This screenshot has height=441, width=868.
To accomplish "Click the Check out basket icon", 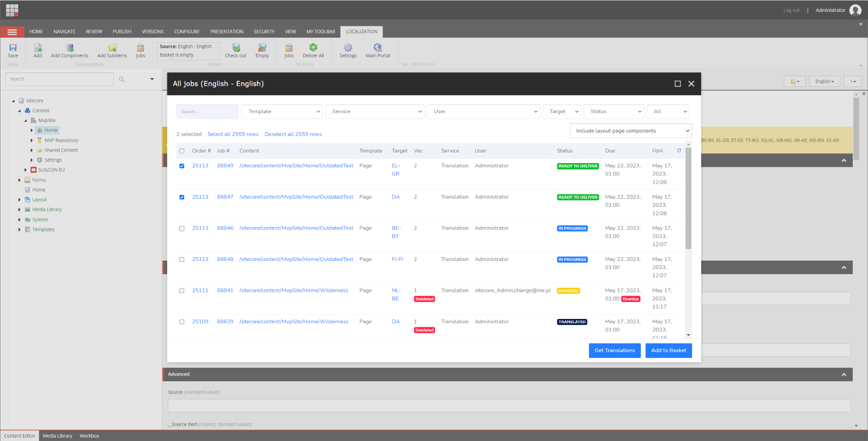I will 236,48.
